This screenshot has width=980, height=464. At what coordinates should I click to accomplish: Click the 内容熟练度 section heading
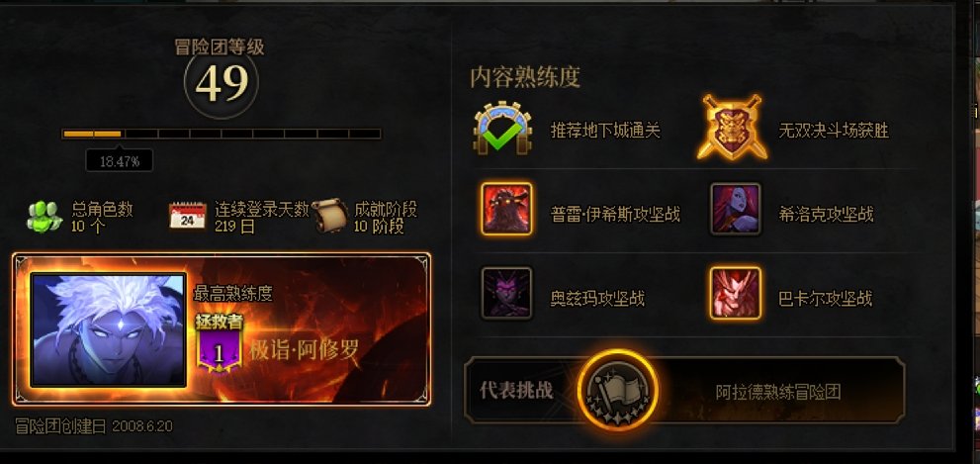tap(525, 77)
